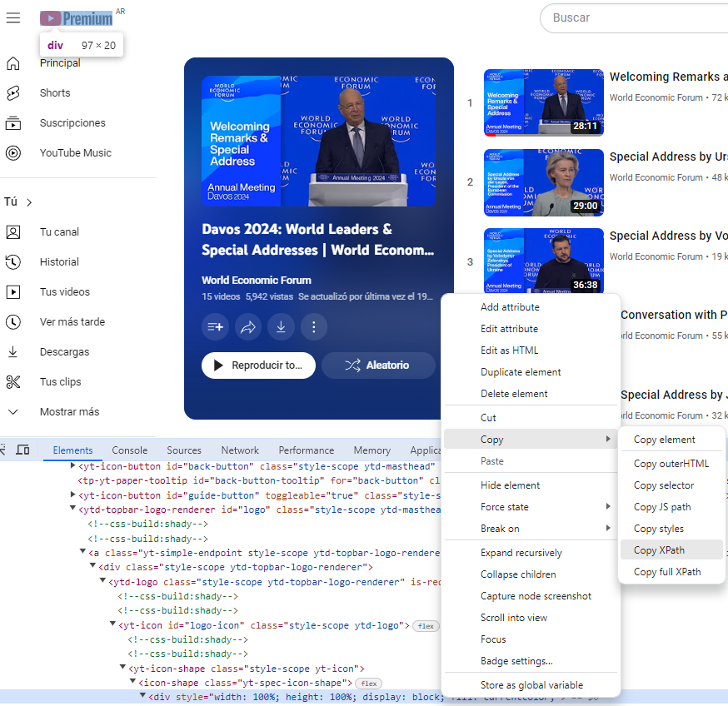728x706 pixels.
Task: Click the Principal home icon
Action: coord(13,63)
